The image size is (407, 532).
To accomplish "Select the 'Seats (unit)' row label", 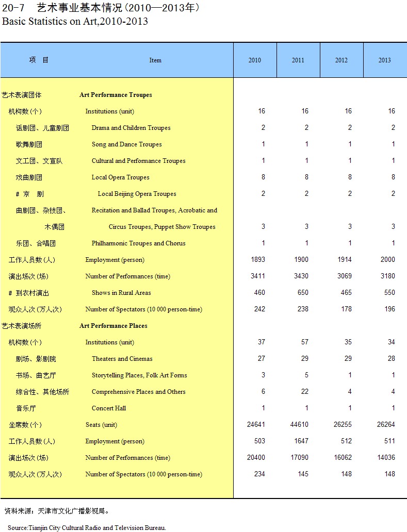I will point(101,425).
